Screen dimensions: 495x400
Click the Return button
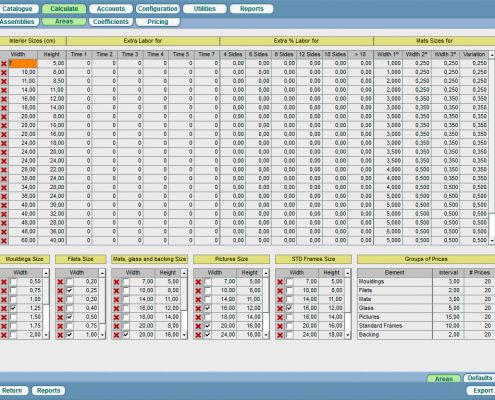pyautogui.click(x=13, y=391)
